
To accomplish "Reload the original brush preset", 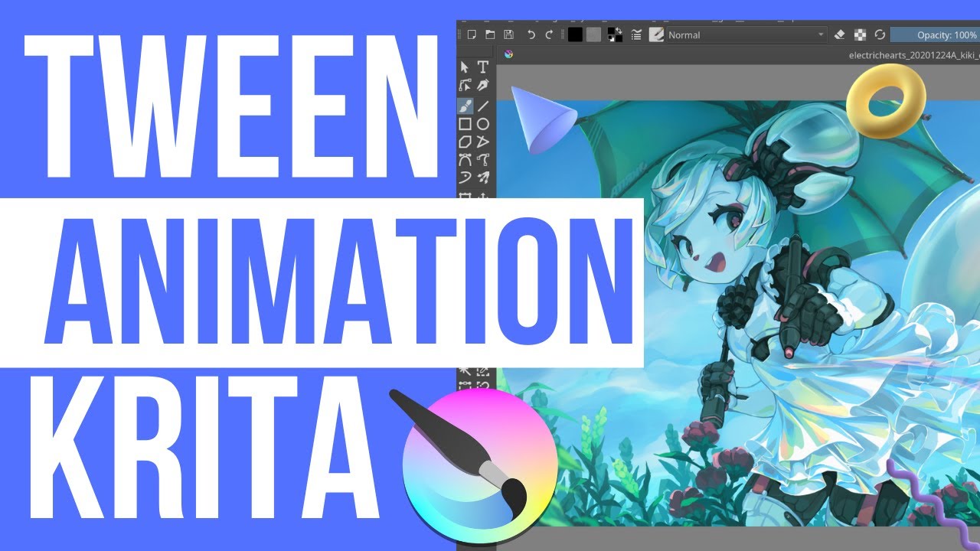I will 880,34.
